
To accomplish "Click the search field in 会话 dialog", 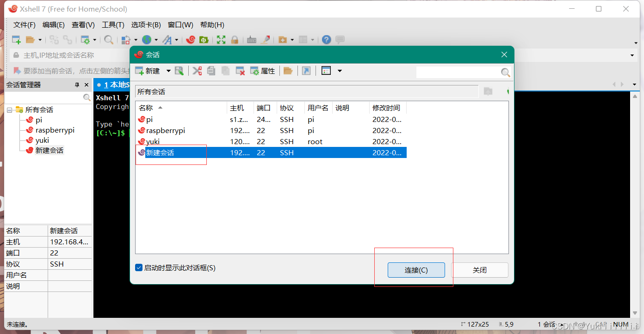I will pos(458,73).
